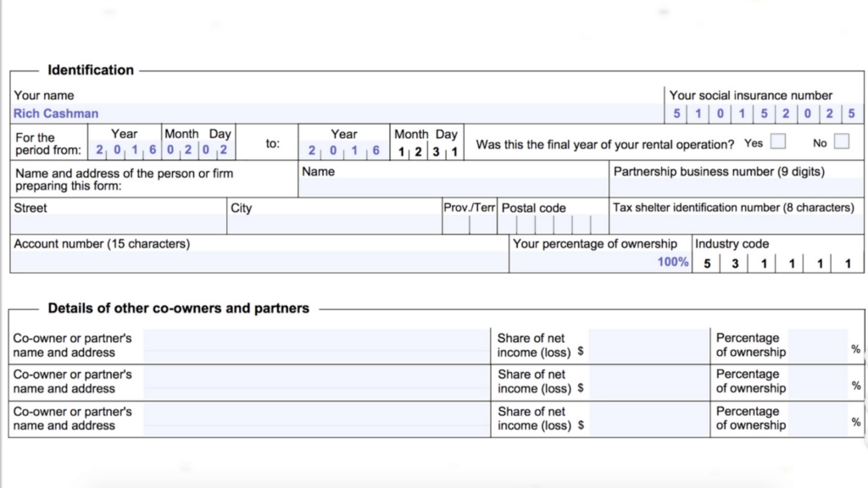
Task: Click the first co-owner name and address field
Action: tap(315, 346)
